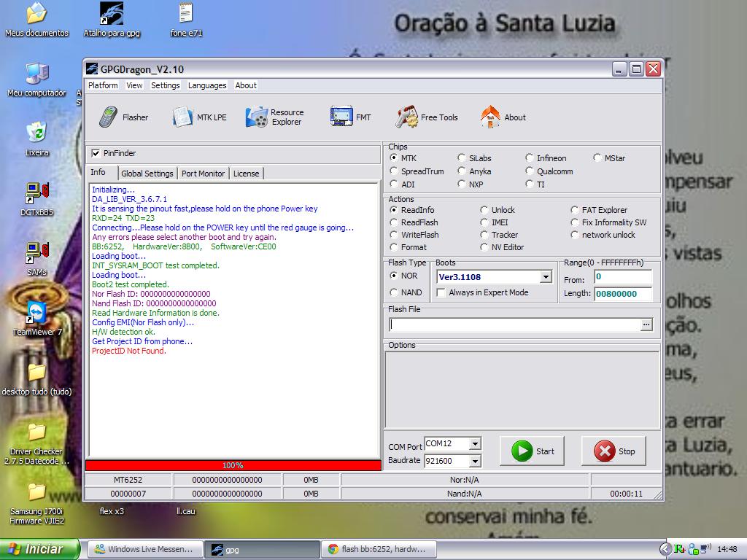Click the red Stop icon
Image resolution: width=747 pixels, height=560 pixels.
pos(605,451)
